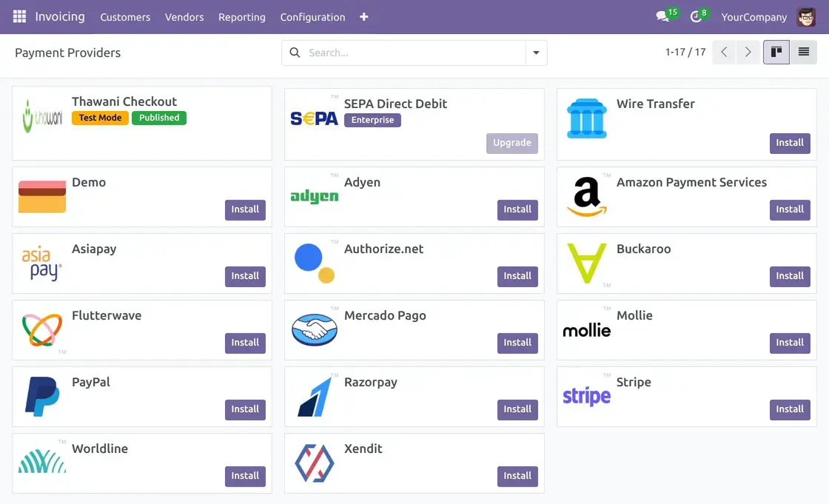Click the Authorize.net logo
This screenshot has height=504, width=829.
coord(314,263)
